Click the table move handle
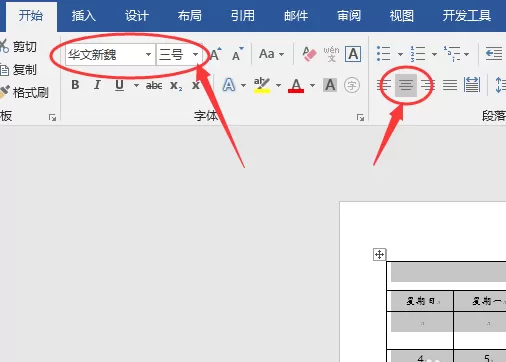 [x=379, y=255]
